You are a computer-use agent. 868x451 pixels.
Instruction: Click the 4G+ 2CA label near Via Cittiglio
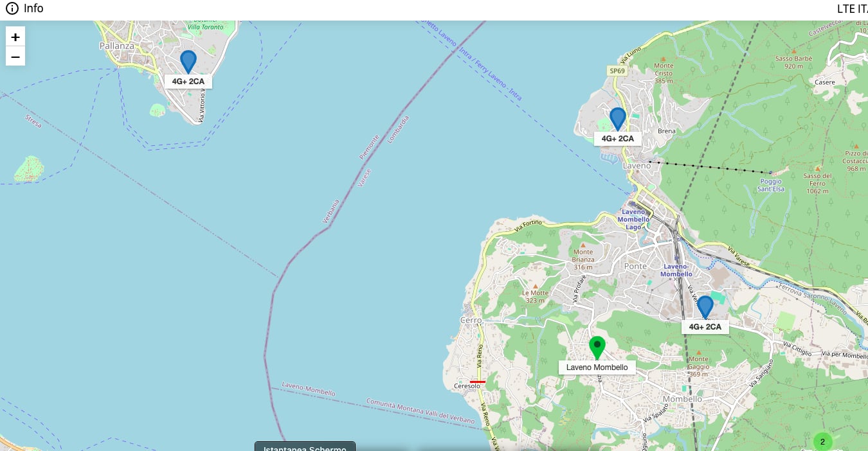click(705, 327)
